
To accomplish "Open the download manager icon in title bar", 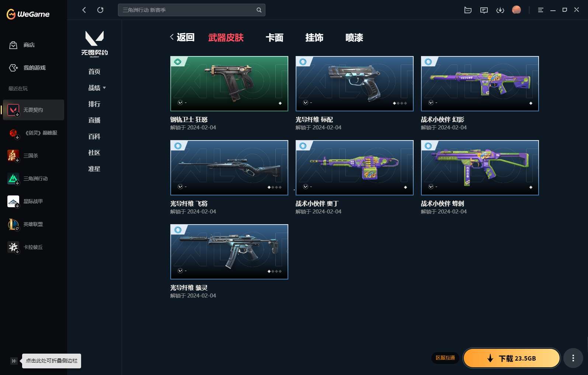I will tap(500, 10).
